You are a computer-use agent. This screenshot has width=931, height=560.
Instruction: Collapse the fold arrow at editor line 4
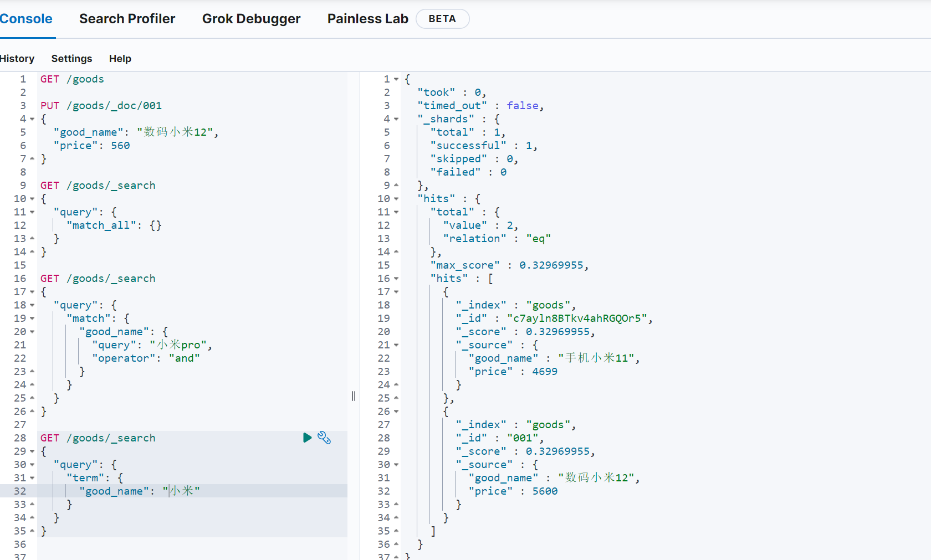(x=32, y=119)
